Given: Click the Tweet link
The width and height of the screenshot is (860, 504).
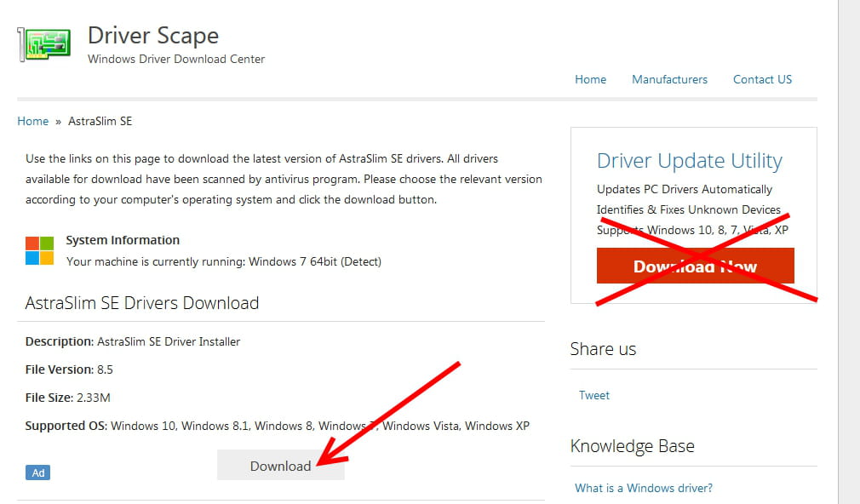Looking at the screenshot, I should click(x=594, y=395).
